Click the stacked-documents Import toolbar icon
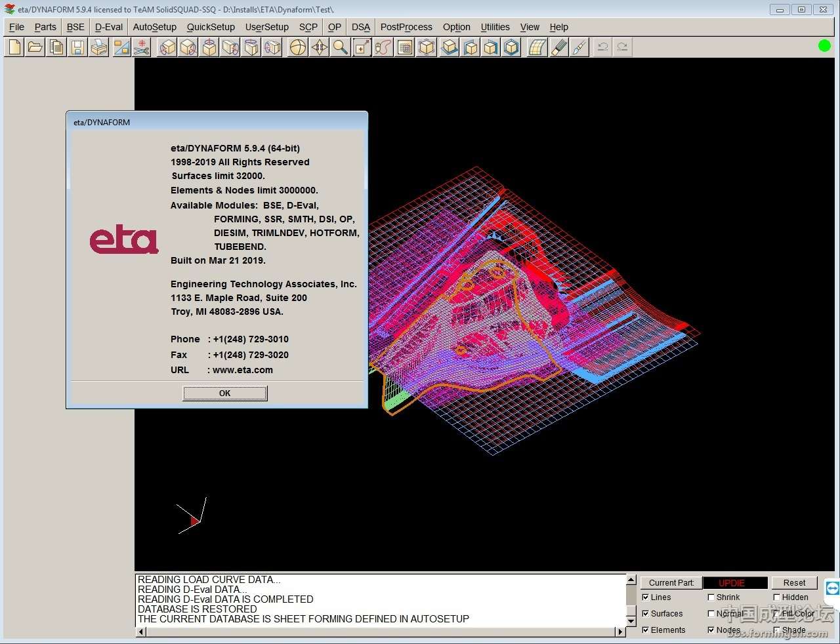Image resolution: width=840 pixels, height=644 pixels. coord(57,47)
